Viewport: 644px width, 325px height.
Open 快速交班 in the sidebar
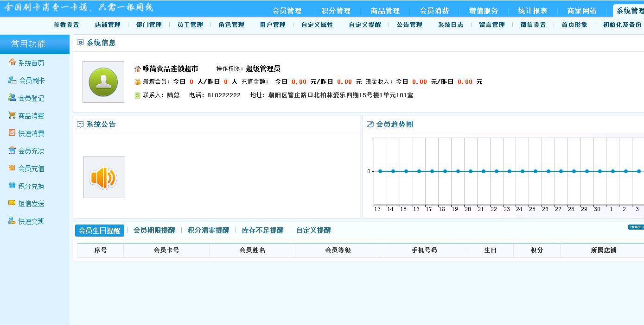coord(31,221)
